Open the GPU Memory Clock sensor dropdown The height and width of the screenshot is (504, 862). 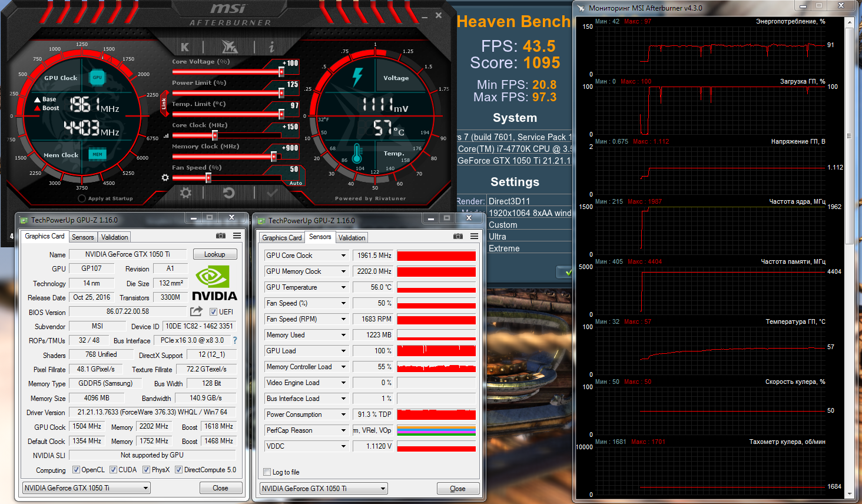point(343,271)
